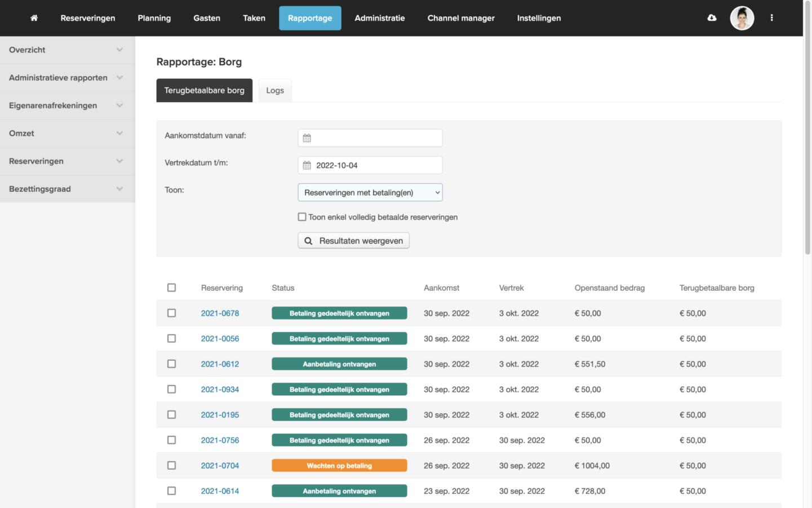Open the vertical three-dots menu
This screenshot has height=508, width=812.
[x=771, y=18]
